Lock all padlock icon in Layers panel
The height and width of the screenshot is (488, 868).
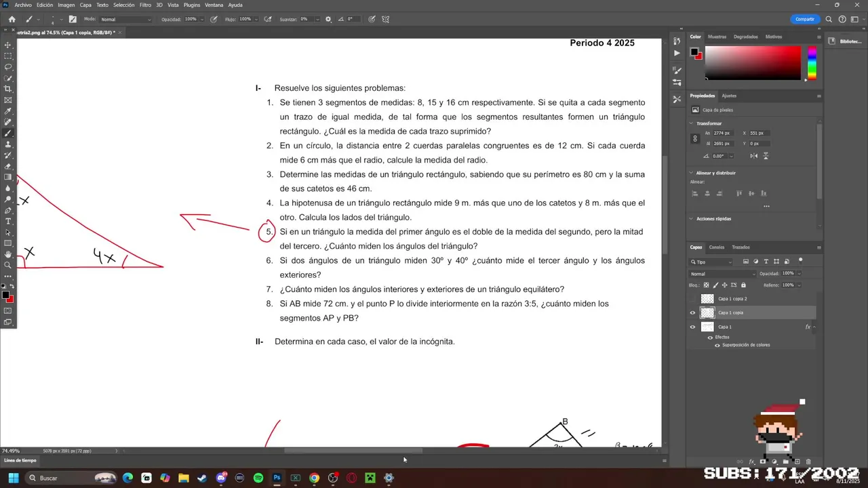[x=743, y=285]
